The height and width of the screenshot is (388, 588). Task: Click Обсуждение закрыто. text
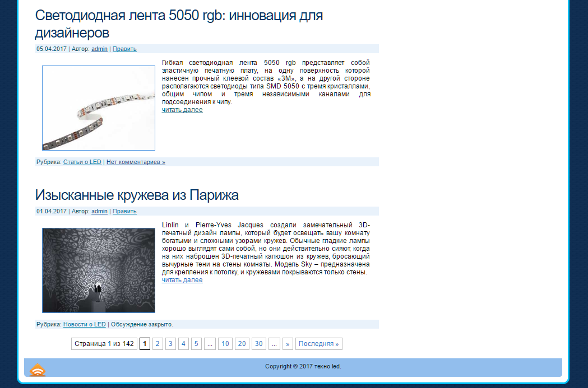point(142,324)
